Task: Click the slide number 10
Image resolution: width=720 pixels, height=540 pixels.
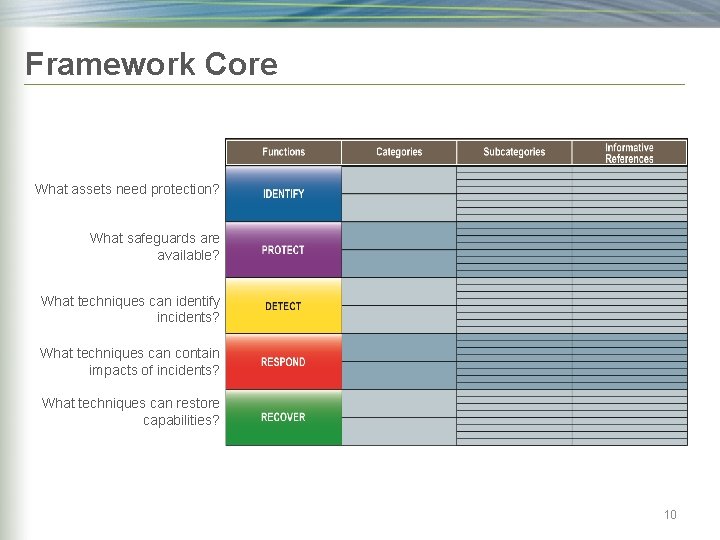Action: 670,515
